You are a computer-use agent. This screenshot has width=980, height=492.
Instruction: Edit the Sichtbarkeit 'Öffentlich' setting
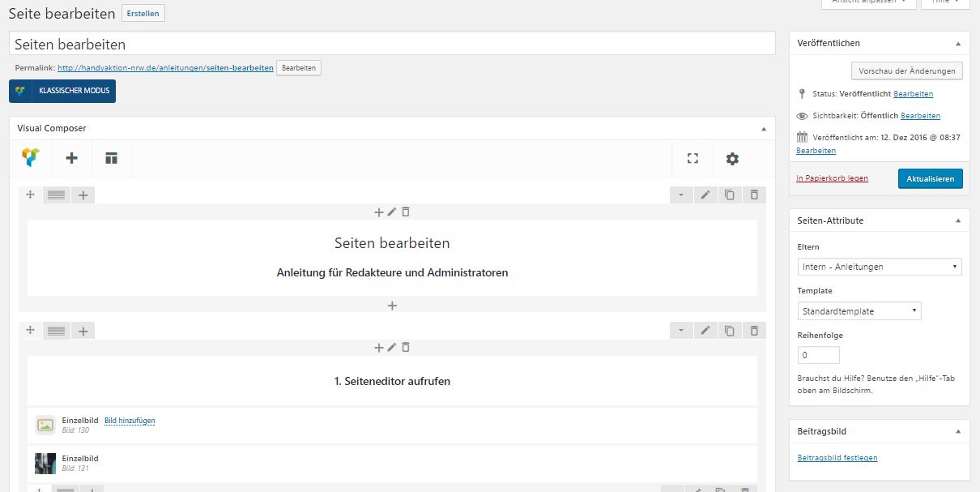[x=921, y=116]
